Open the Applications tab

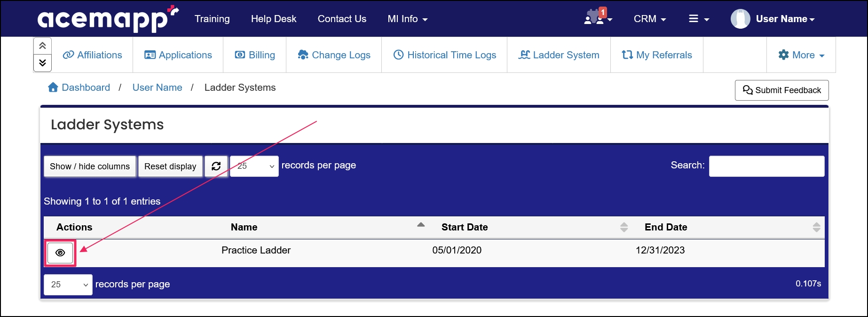[178, 55]
